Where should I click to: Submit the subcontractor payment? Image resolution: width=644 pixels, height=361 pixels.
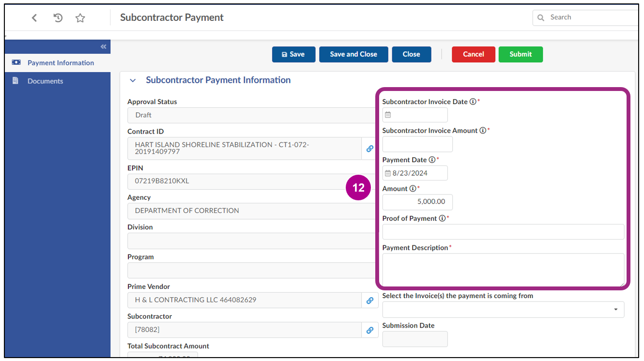click(521, 54)
